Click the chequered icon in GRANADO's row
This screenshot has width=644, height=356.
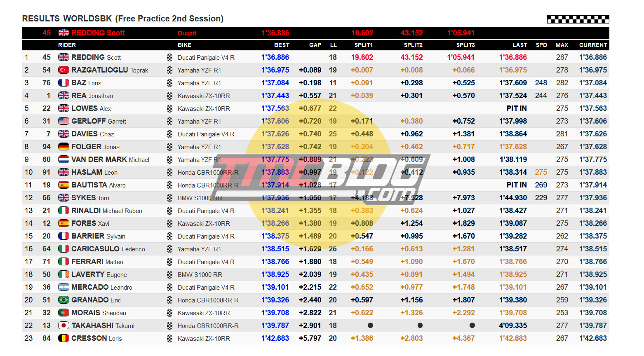point(169,300)
